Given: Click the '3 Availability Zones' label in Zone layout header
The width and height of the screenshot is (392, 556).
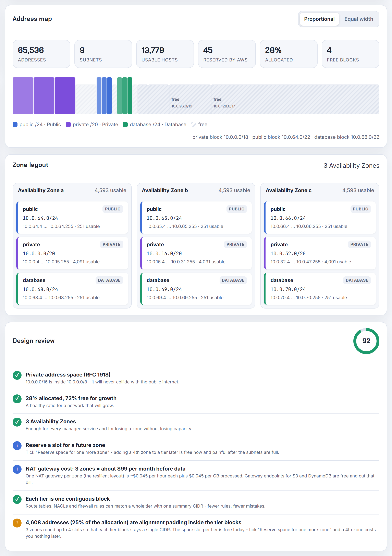Looking at the screenshot, I should click(x=351, y=166).
